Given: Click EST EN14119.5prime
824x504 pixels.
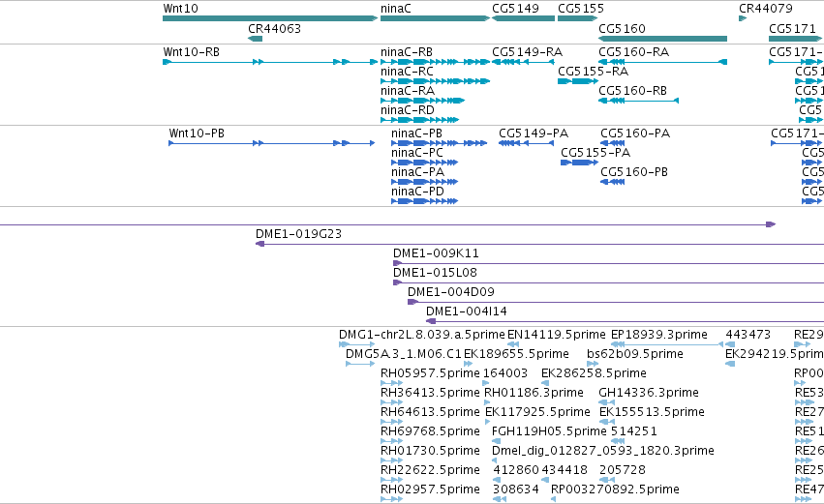Looking at the screenshot, I should pyautogui.click(x=513, y=344).
